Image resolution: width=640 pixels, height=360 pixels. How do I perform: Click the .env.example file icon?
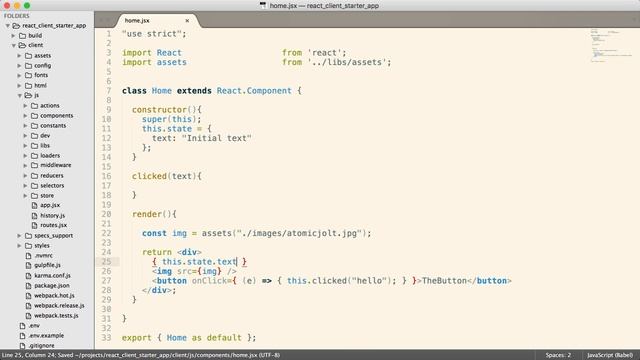(x=22, y=336)
